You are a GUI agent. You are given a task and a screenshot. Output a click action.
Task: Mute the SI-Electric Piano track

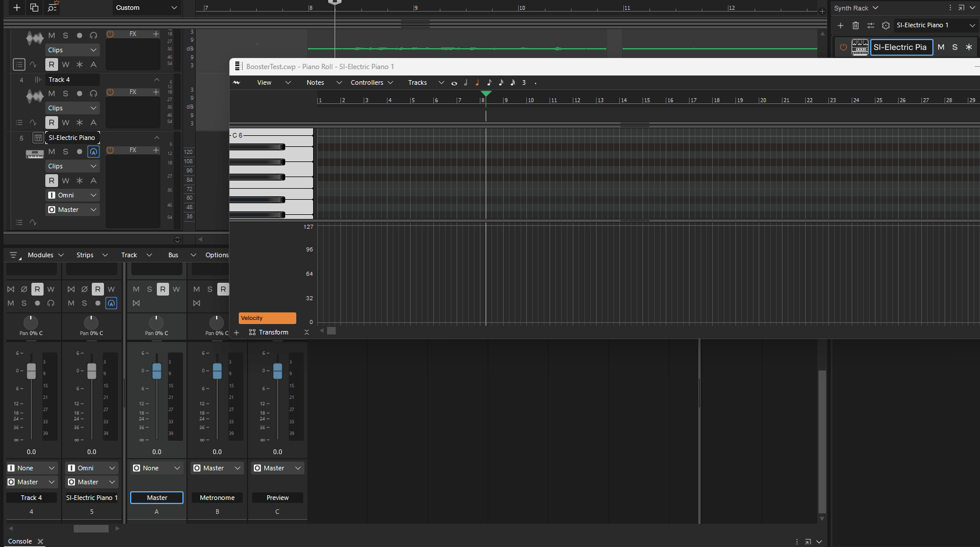(x=52, y=152)
